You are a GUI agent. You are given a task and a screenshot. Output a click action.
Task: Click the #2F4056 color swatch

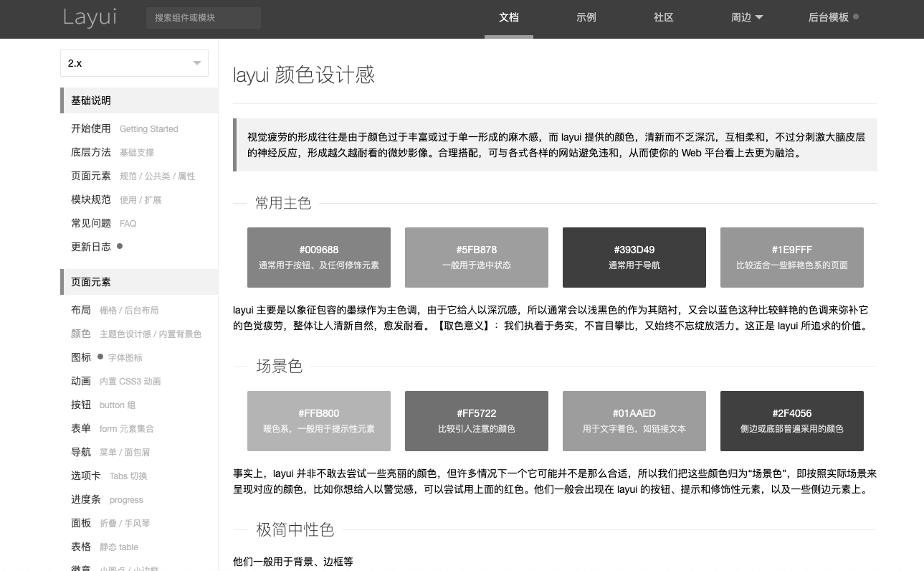click(x=792, y=421)
